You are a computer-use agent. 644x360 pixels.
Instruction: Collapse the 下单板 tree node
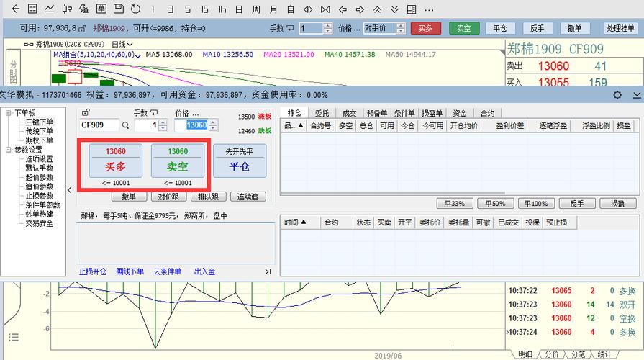pos(8,112)
